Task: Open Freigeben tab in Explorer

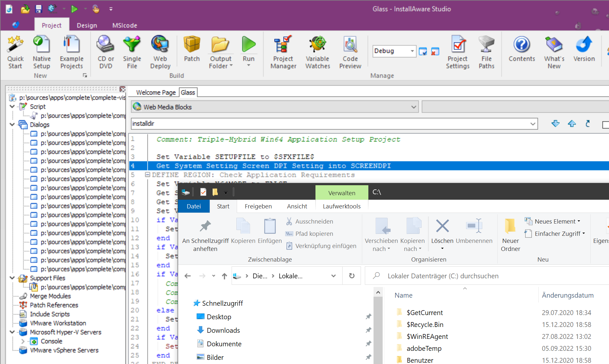Action: [258, 206]
